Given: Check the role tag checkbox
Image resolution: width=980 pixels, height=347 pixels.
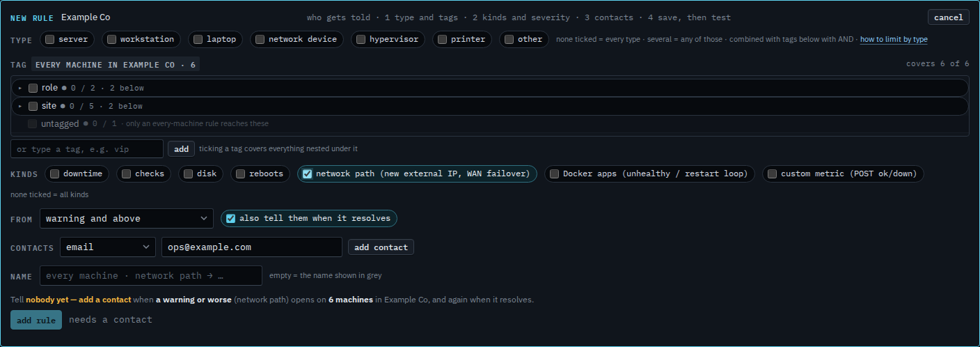Looking at the screenshot, I should [x=33, y=88].
